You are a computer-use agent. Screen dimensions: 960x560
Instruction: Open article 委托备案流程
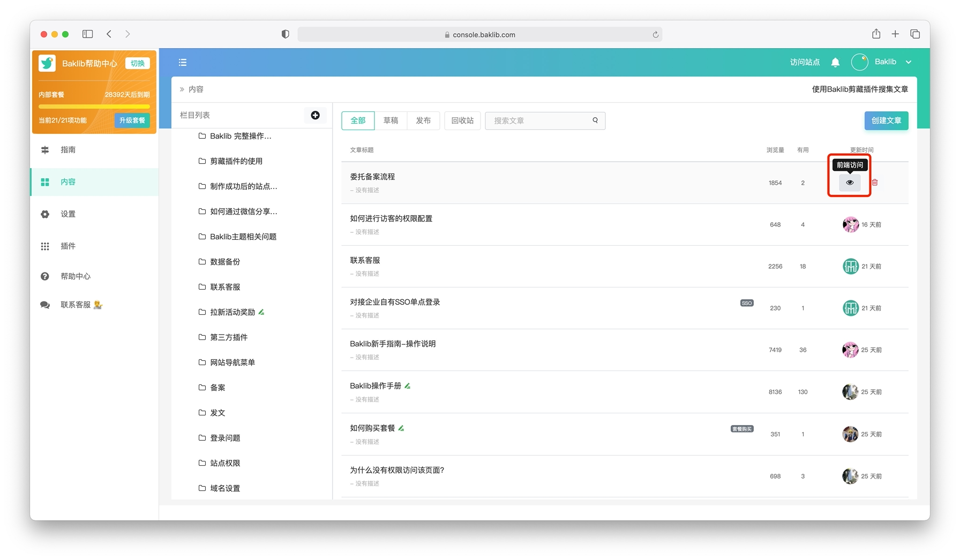[x=372, y=177]
